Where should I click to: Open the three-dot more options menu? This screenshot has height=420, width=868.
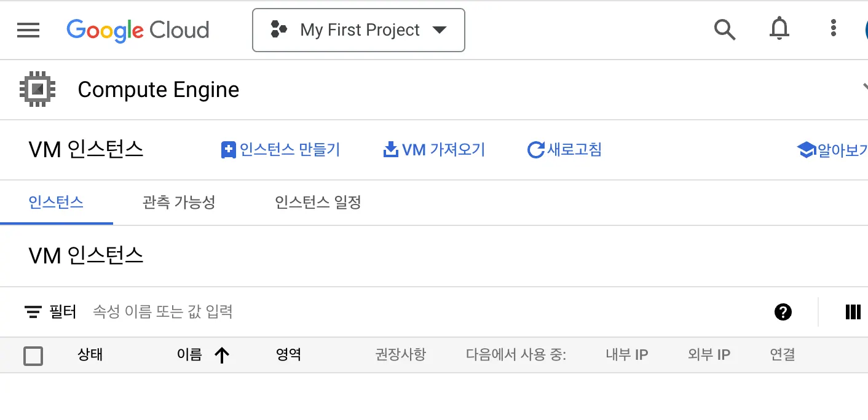[x=833, y=28]
